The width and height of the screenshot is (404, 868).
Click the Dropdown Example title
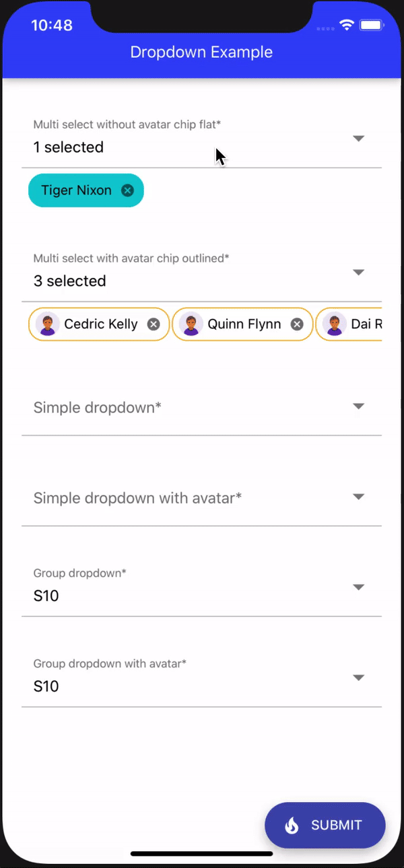(x=201, y=52)
